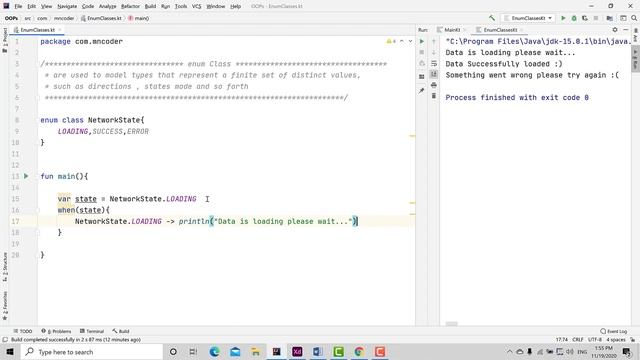Open the TODO tool window
640x360 pixels.
(x=23, y=331)
